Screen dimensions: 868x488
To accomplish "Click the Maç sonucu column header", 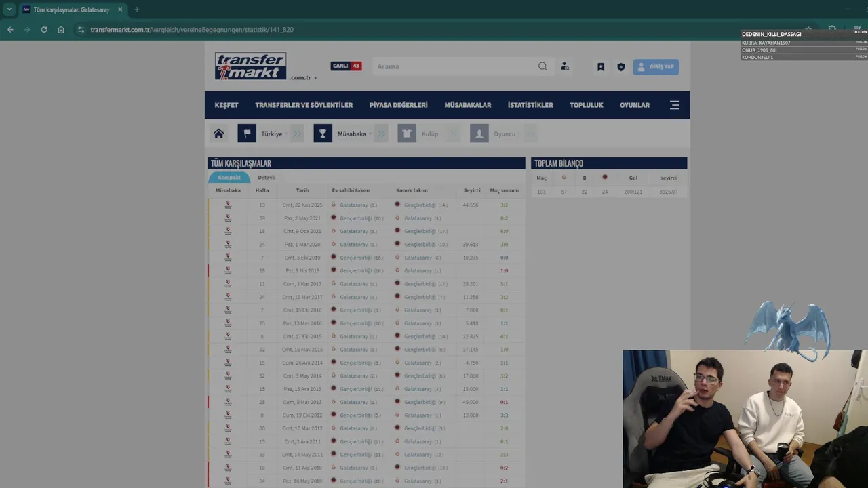I will click(505, 190).
